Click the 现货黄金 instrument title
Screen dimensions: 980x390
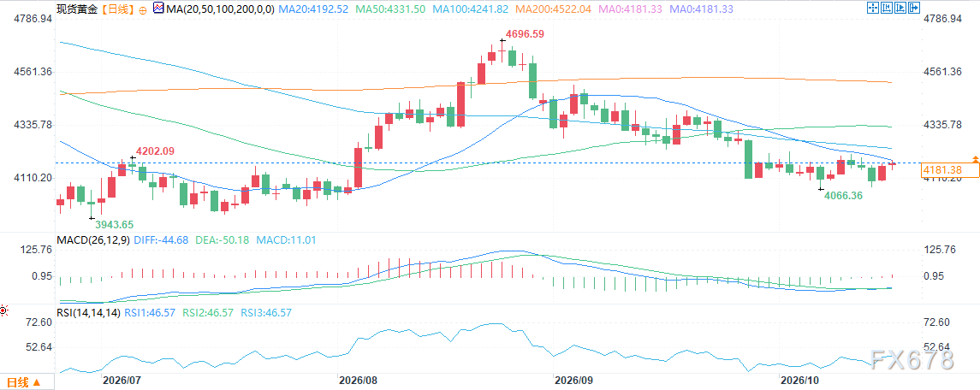tap(77, 9)
